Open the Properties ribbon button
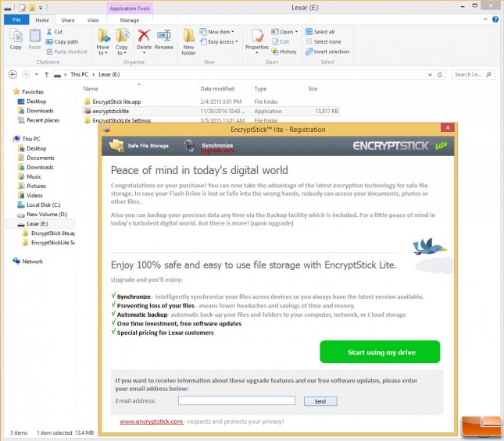This screenshot has width=504, height=441. [x=257, y=40]
